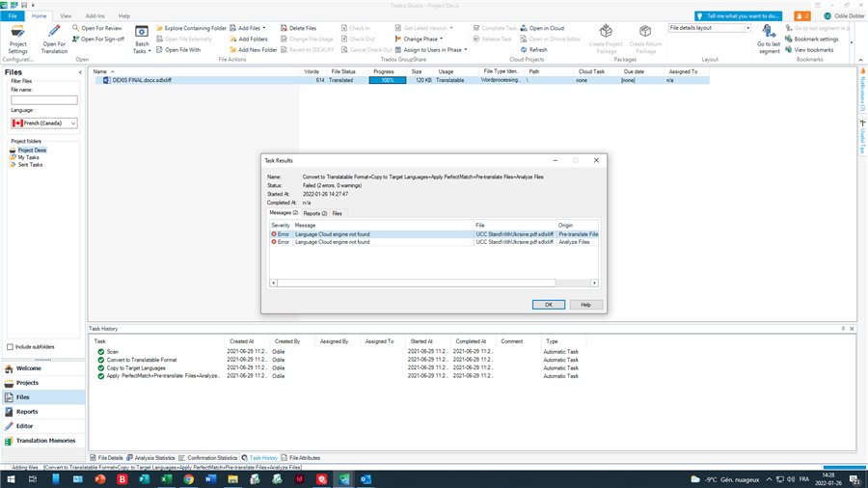Switch to the View ribbon tab
This screenshot has width=868, height=488.
pos(66,16)
